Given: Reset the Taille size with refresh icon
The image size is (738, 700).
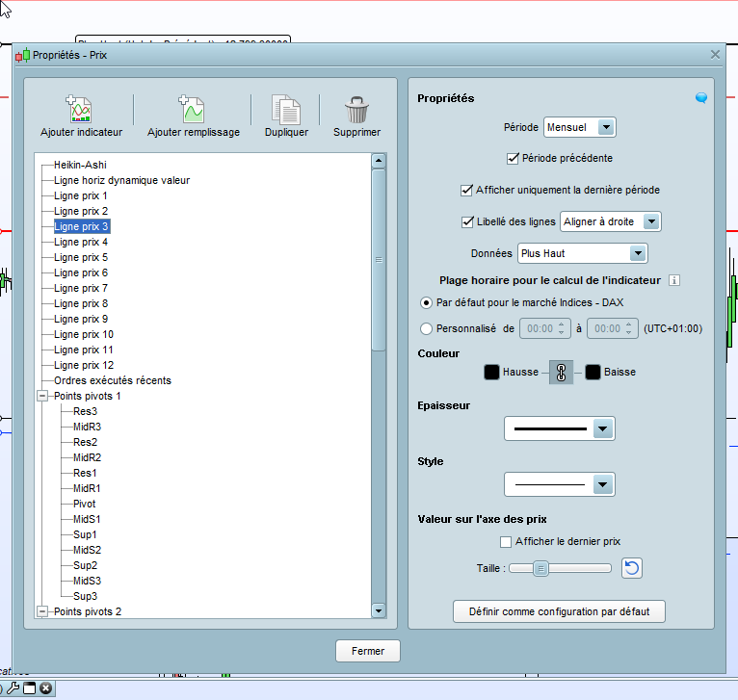Looking at the screenshot, I should 632,568.
